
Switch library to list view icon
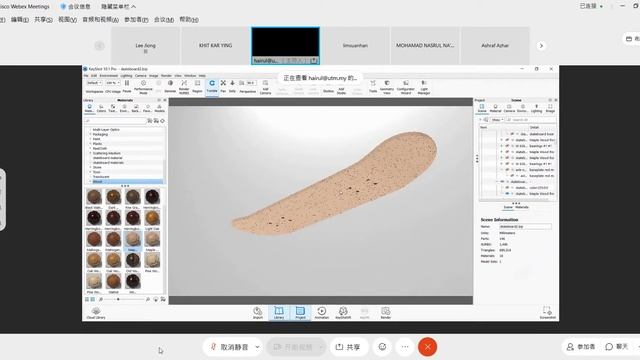pos(87,299)
